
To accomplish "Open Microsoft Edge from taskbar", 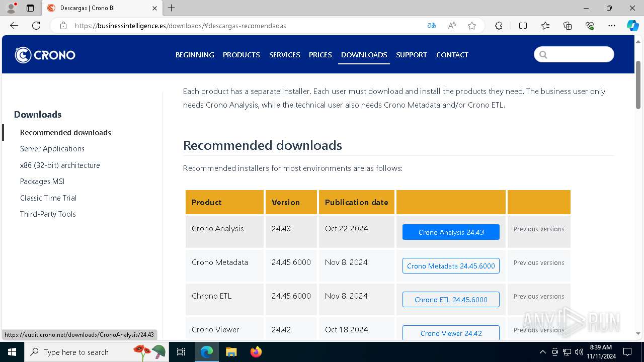I will 207,352.
